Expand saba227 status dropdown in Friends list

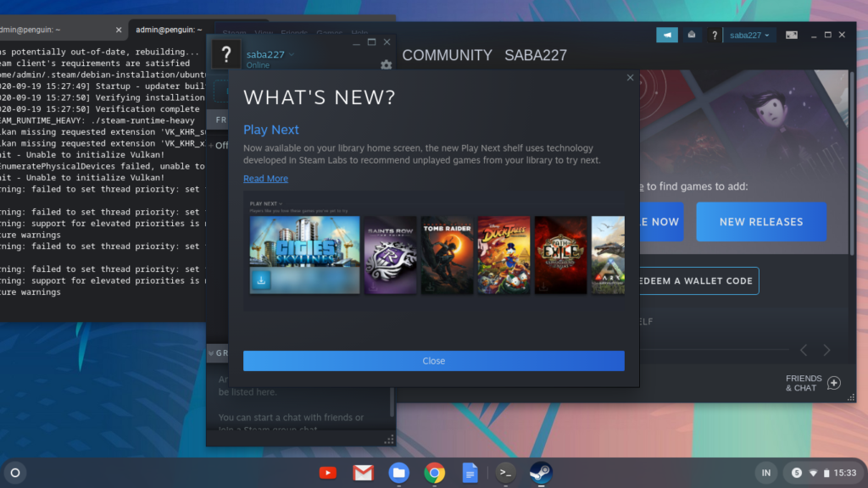tap(292, 54)
